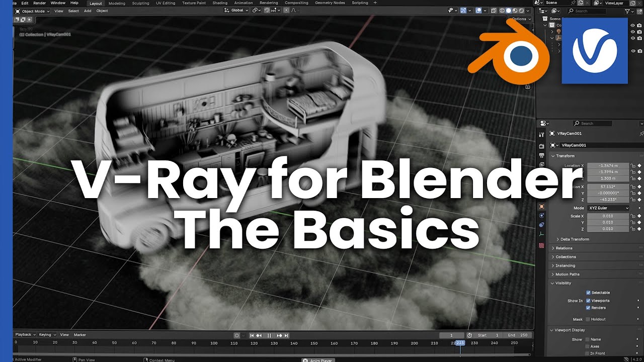Open the Texture properties tab
The width and height of the screenshot is (644, 362).
(541, 245)
